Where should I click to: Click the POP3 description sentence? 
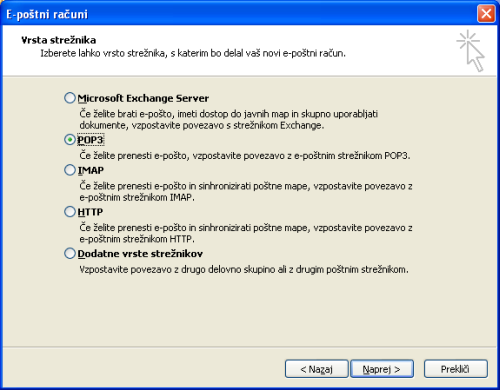click(245, 156)
